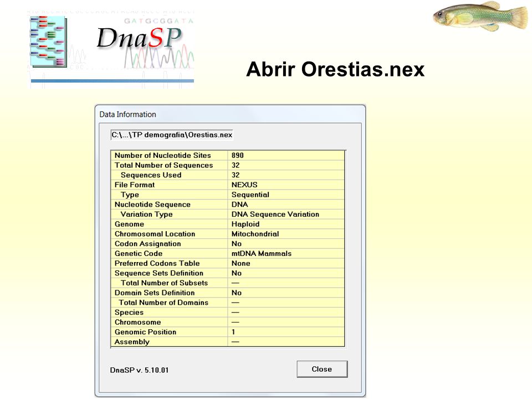The height and width of the screenshot is (399, 532).
Task: Select the 'Nucleotide Sequence' row label
Action: 152,204
